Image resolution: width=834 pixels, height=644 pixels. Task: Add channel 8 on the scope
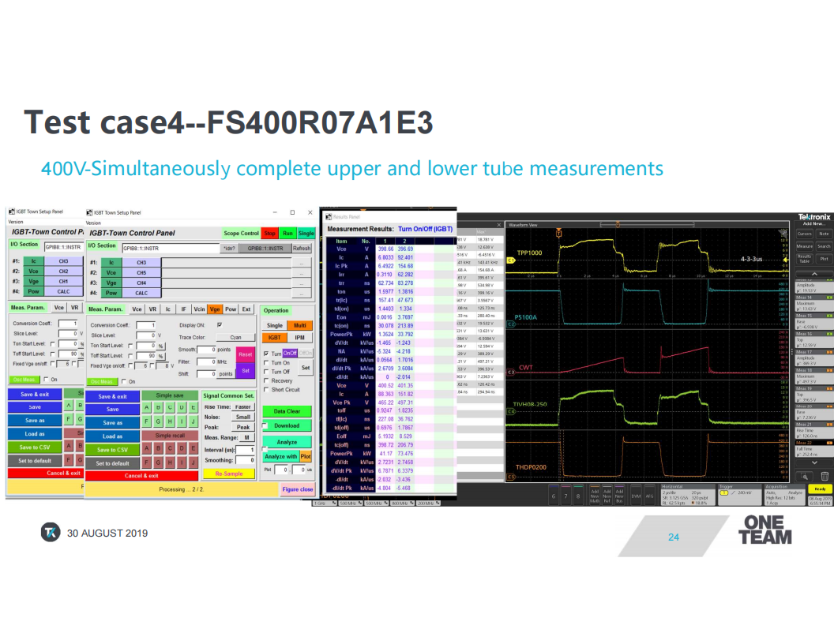577,495
